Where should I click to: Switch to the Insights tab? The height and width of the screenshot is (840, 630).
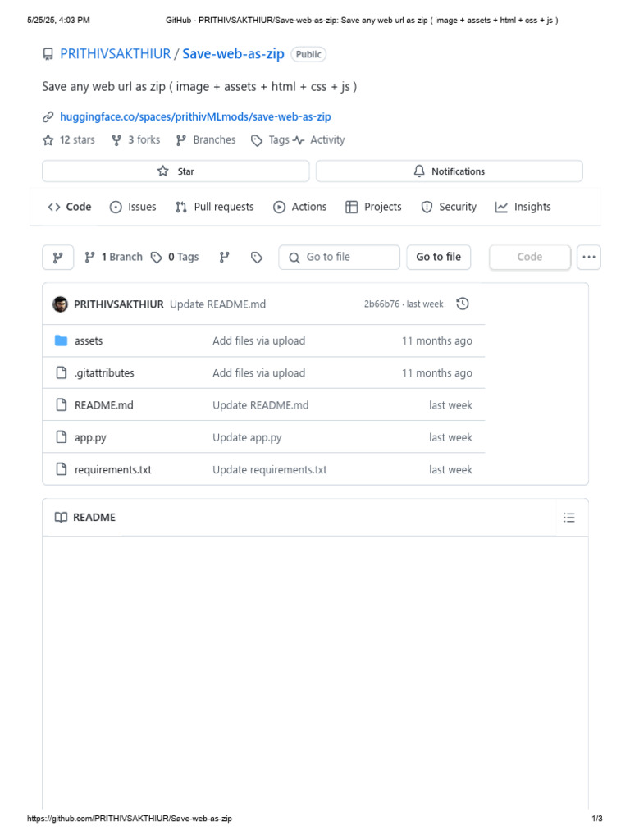[523, 207]
